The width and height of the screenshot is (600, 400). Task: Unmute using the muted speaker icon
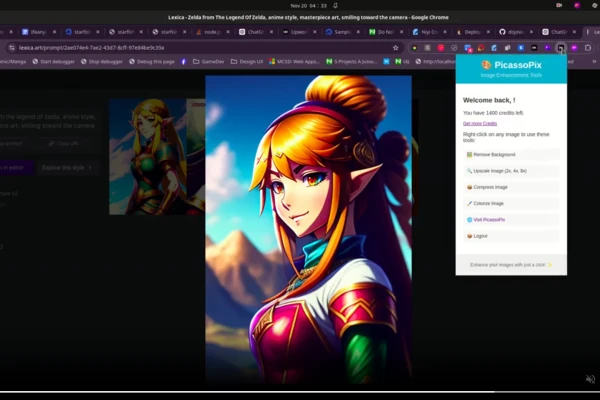point(590,379)
